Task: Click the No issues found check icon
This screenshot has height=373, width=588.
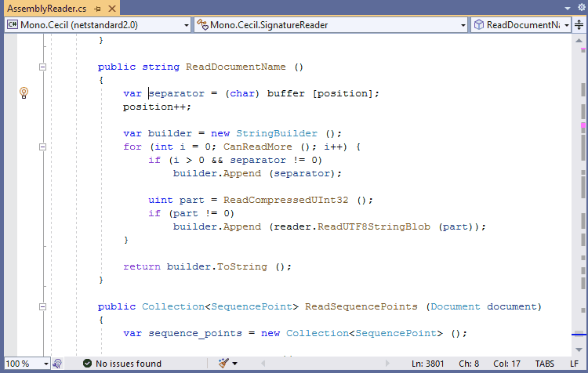Action: (87, 364)
